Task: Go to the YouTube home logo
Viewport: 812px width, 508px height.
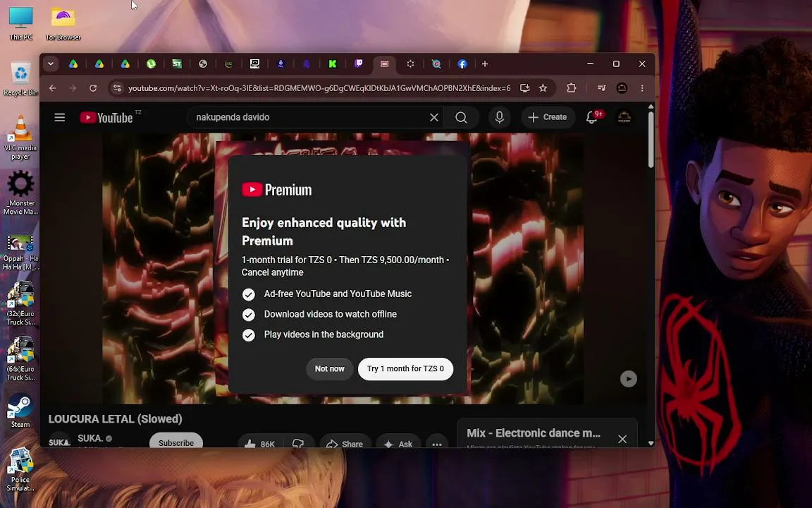Action: 106,118
